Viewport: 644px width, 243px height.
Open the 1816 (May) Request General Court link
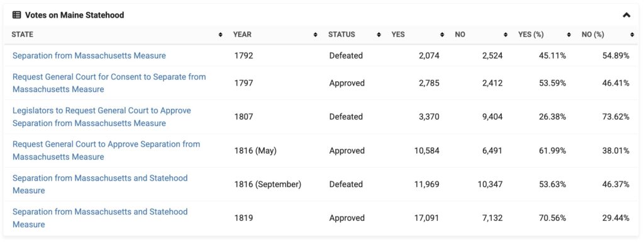(x=106, y=150)
